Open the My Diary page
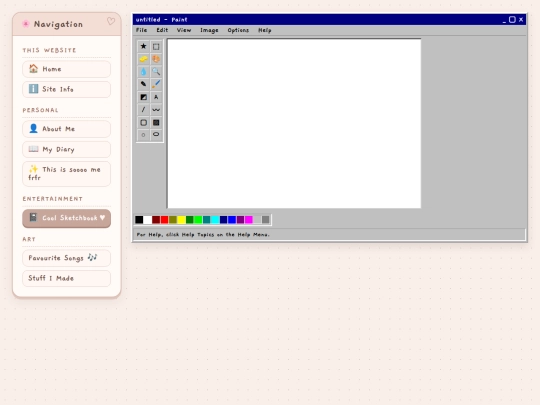The image size is (540, 405). (x=66, y=149)
